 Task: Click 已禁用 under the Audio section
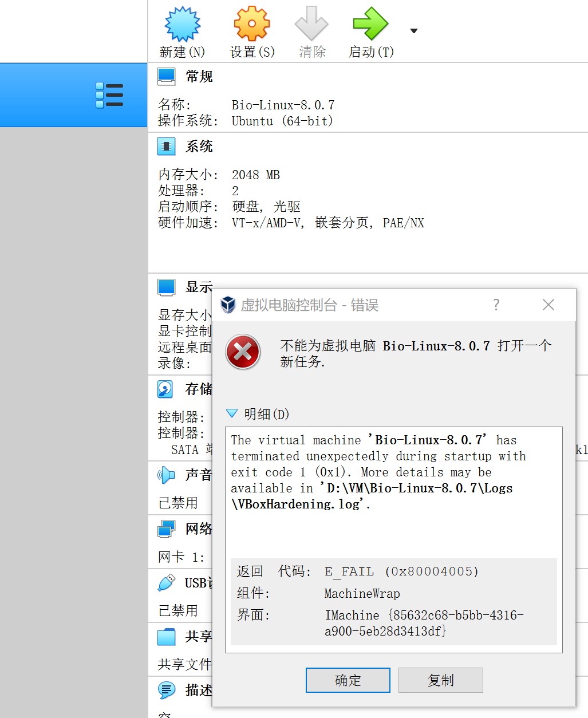coord(178,503)
